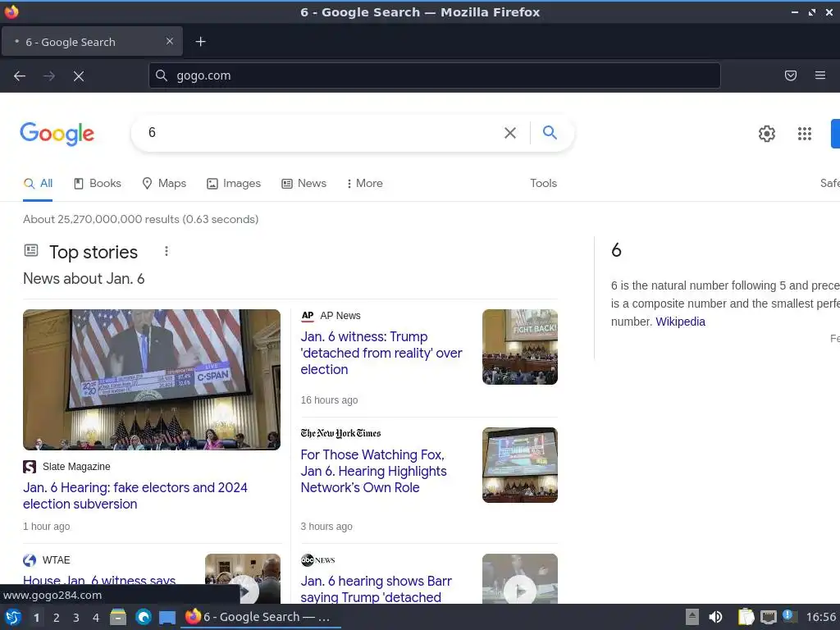Open 'Jan. 6 Hearing: fake electors' headline
The height and width of the screenshot is (630, 840).
pyautogui.click(x=135, y=495)
